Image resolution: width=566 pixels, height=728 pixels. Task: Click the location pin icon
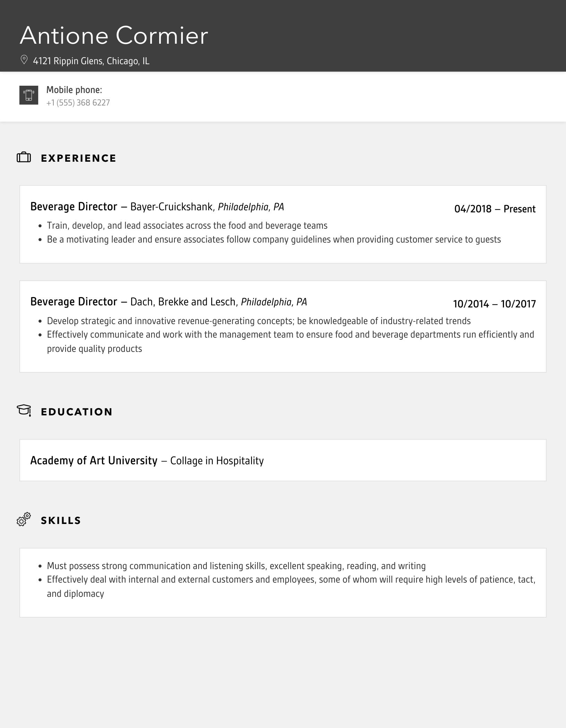(x=24, y=60)
